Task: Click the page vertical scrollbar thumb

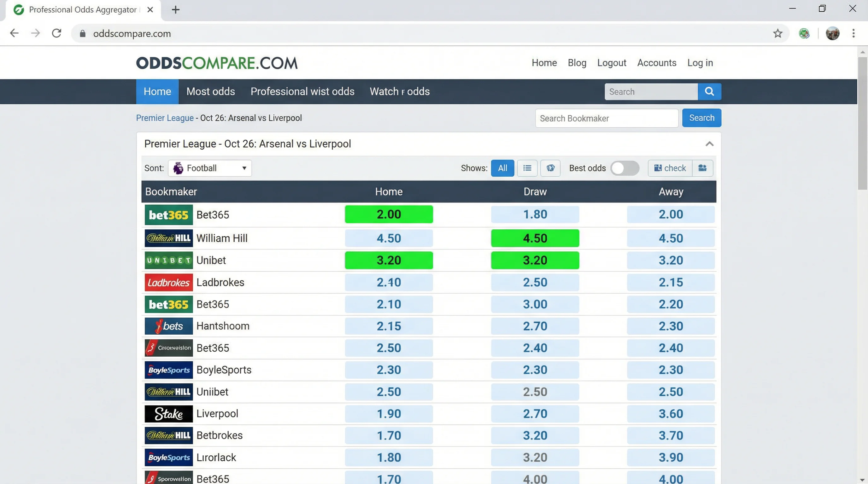Action: [863, 123]
